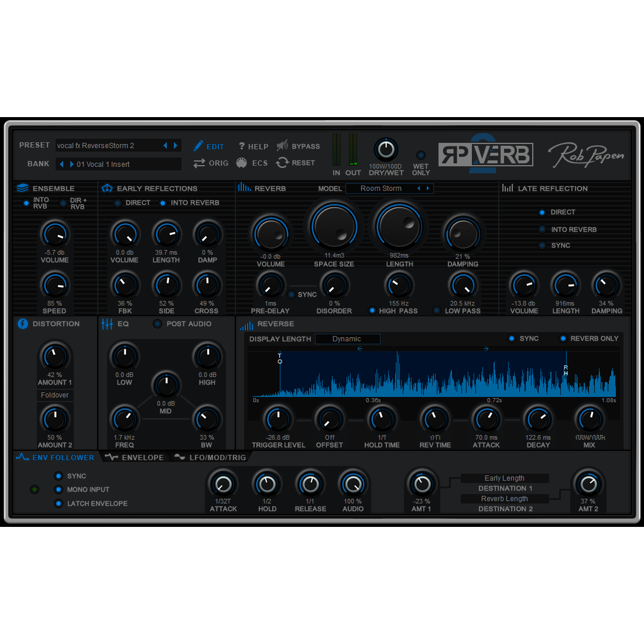
Task: Click the preset name field
Action: 108,145
